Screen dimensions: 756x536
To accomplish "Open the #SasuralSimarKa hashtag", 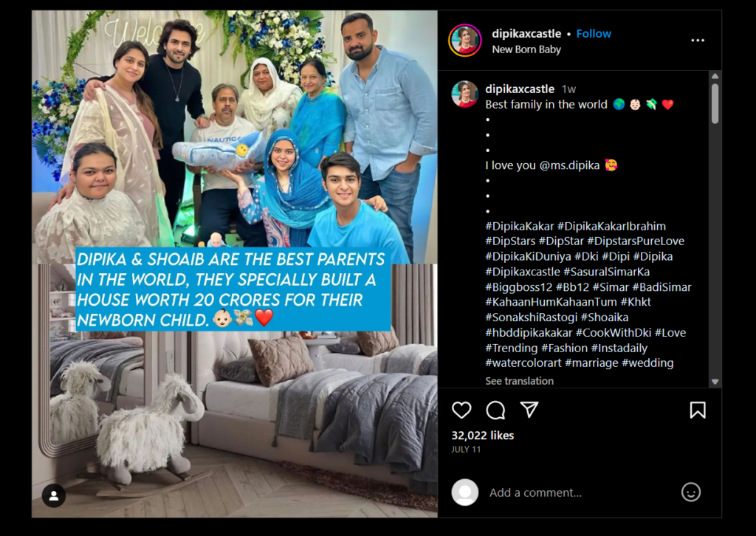I will [607, 272].
